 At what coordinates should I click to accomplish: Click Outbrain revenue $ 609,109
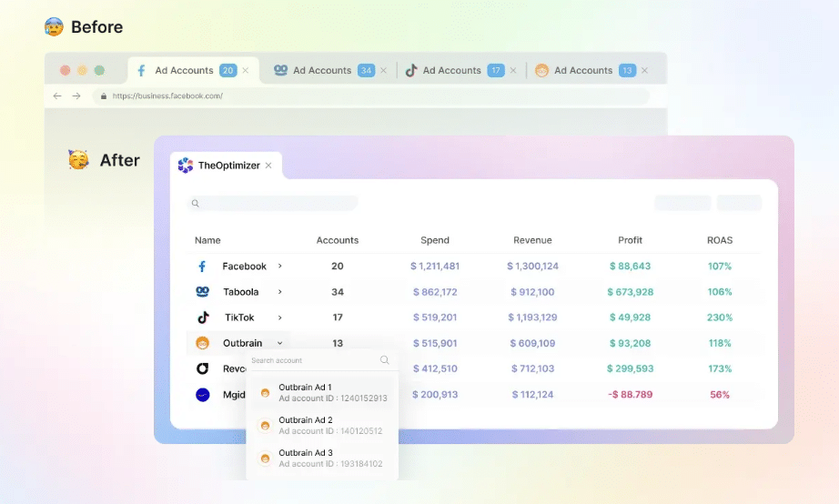(532, 343)
